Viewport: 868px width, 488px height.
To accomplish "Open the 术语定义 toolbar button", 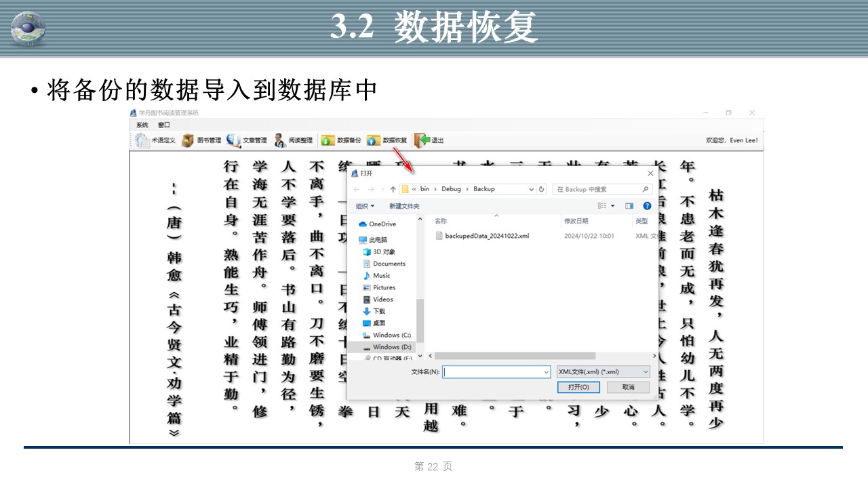I will click(x=155, y=140).
